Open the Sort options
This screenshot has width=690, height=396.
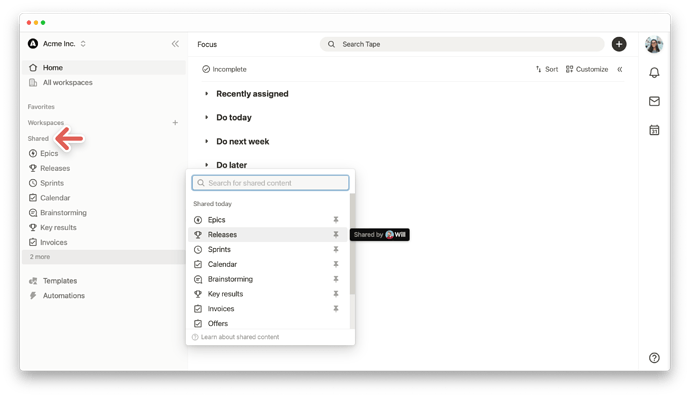pyautogui.click(x=547, y=70)
